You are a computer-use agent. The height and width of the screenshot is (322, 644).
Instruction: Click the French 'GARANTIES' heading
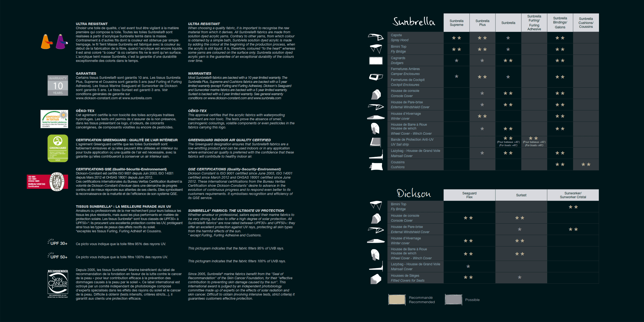pos(86,74)
